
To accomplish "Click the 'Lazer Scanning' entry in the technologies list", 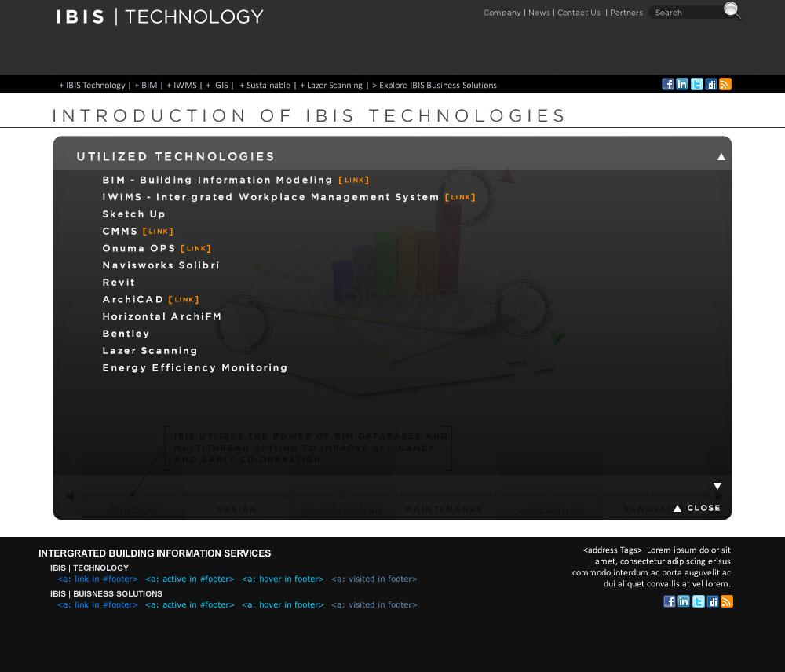I will coord(150,350).
